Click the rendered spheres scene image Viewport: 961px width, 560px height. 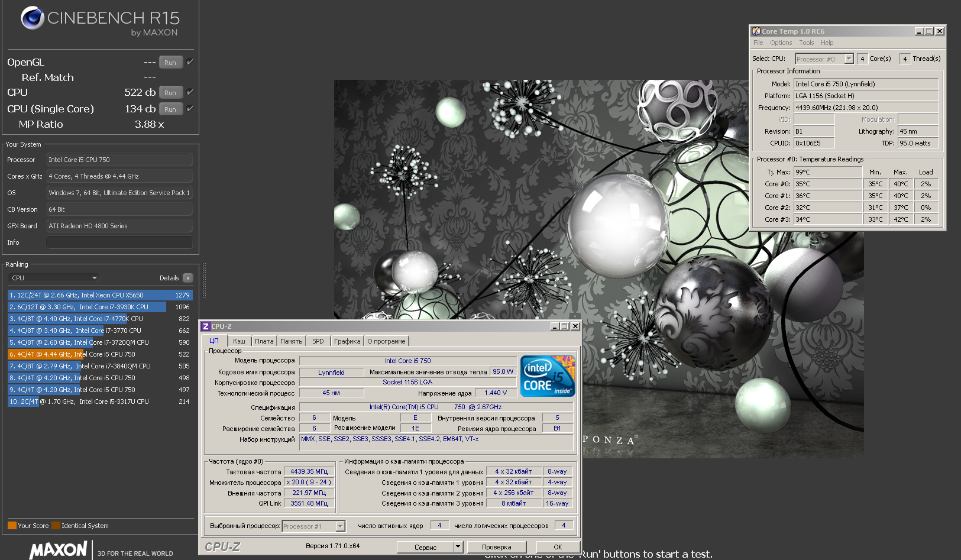coord(598,269)
